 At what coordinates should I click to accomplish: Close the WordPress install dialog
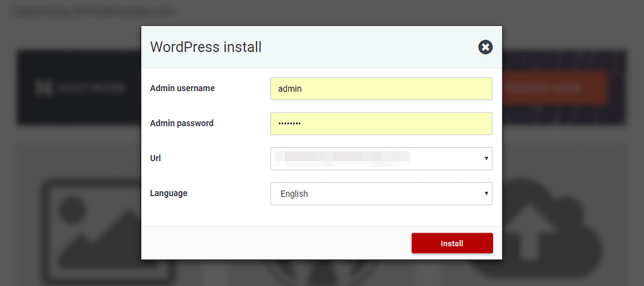485,47
